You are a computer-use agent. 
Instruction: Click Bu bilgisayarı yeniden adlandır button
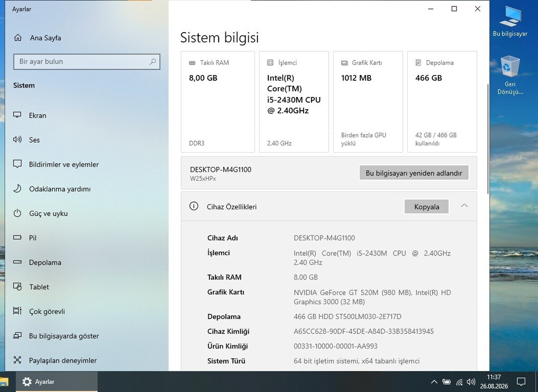pyautogui.click(x=414, y=173)
